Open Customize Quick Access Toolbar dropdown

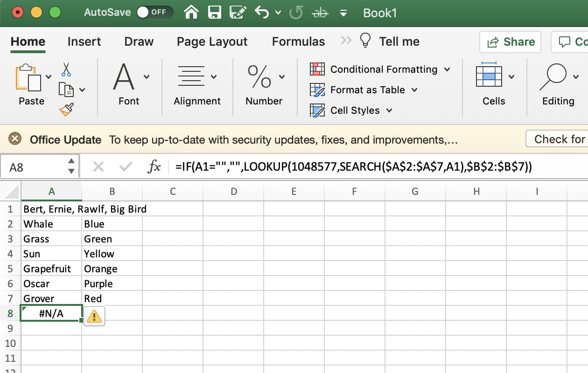pos(343,13)
